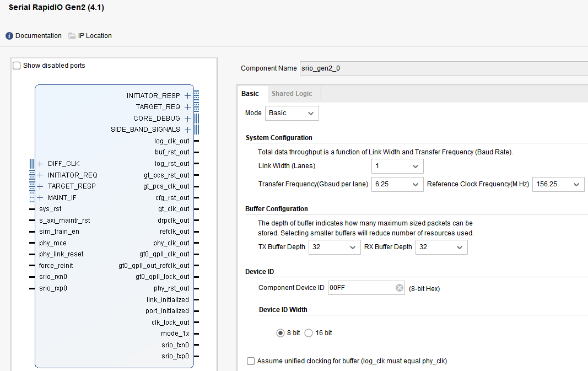The width and height of the screenshot is (588, 371).
Task: Open the TX Buffer Depth dropdown
Action: pos(335,247)
